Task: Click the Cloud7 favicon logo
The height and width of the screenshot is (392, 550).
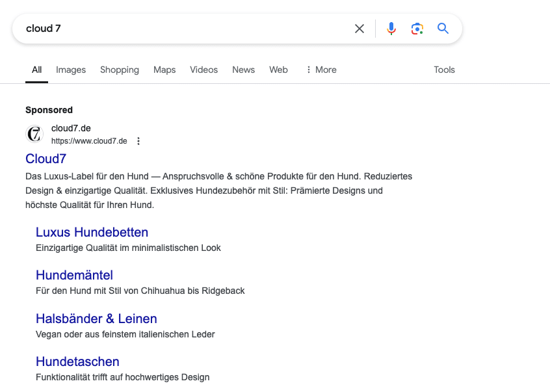Action: point(34,134)
